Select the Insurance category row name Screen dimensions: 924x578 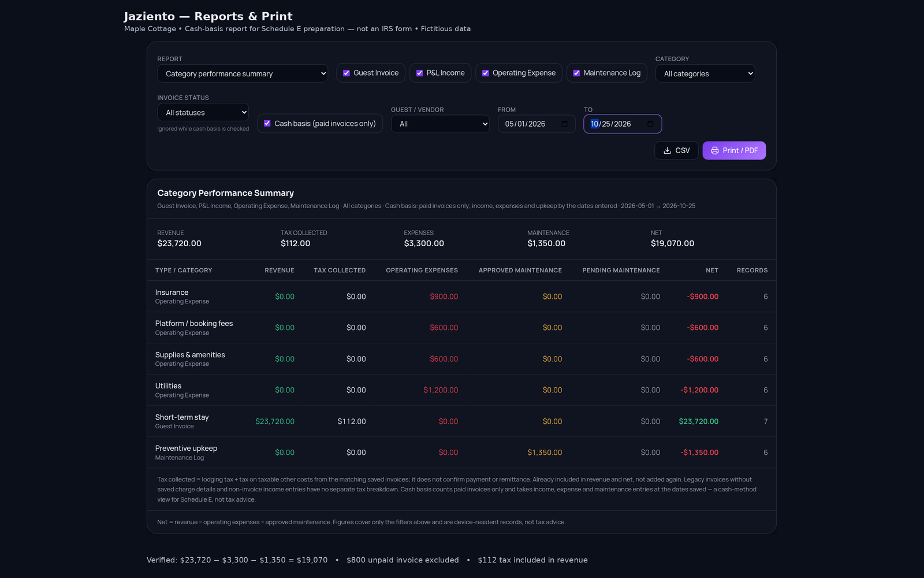[x=172, y=292]
